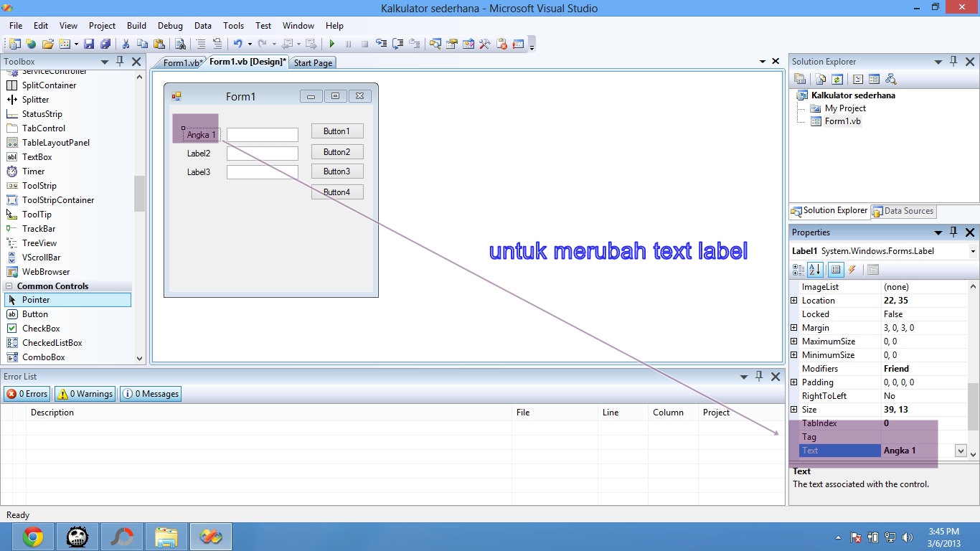The image size is (980, 551).
Task: Refresh the Solution Explorer
Action: coord(837,79)
